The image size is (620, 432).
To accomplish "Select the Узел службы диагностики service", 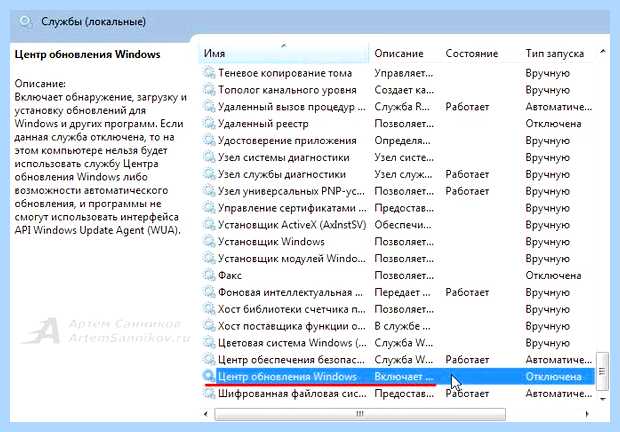I will [x=282, y=174].
